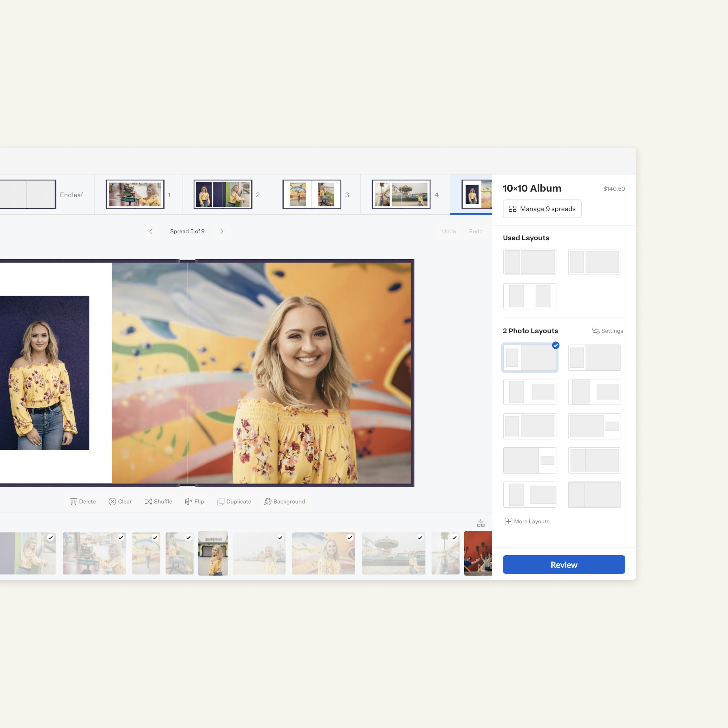Viewport: 728px width, 728px height.
Task: Go to the previous spread arrow
Action: pos(151,231)
